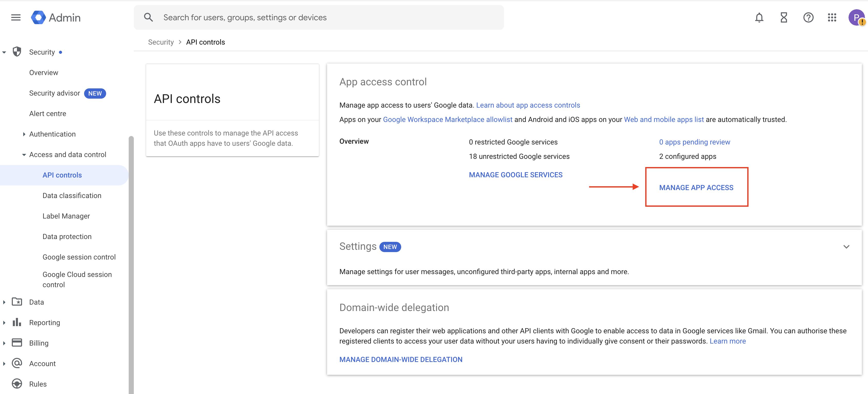Viewport: 868px width, 394px height.
Task: Click the Reporting bar chart icon
Action: (17, 322)
